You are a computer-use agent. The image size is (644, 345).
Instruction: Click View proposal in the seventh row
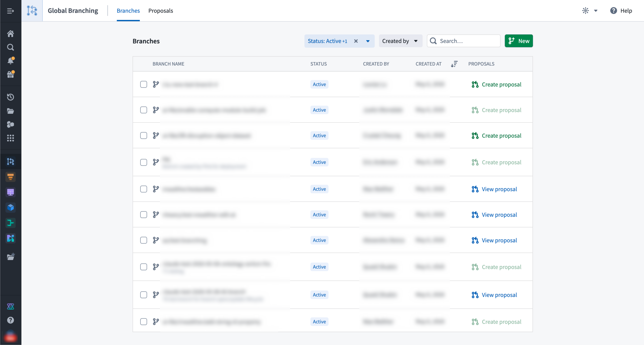pos(494,240)
